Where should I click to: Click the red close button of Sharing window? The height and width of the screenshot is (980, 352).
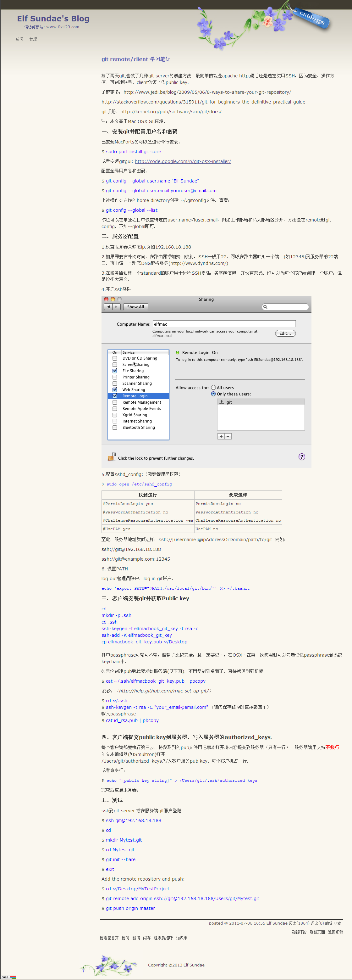tap(107, 299)
